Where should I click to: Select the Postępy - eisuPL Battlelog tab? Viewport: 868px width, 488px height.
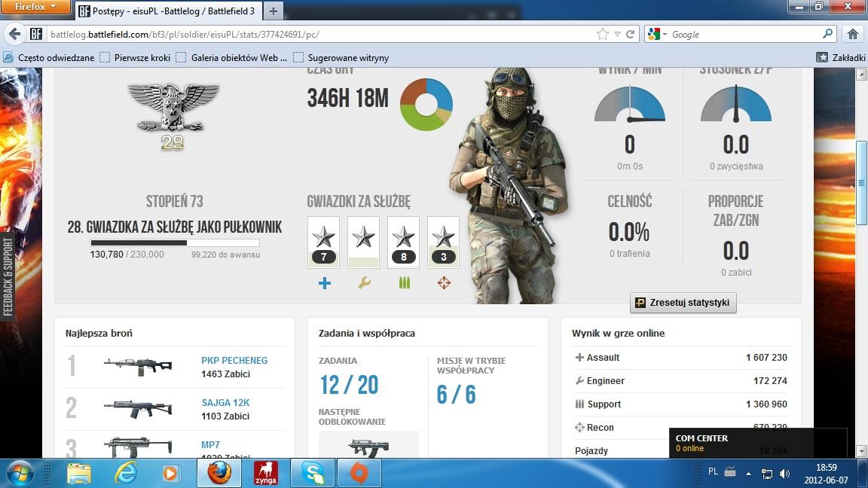[x=167, y=11]
